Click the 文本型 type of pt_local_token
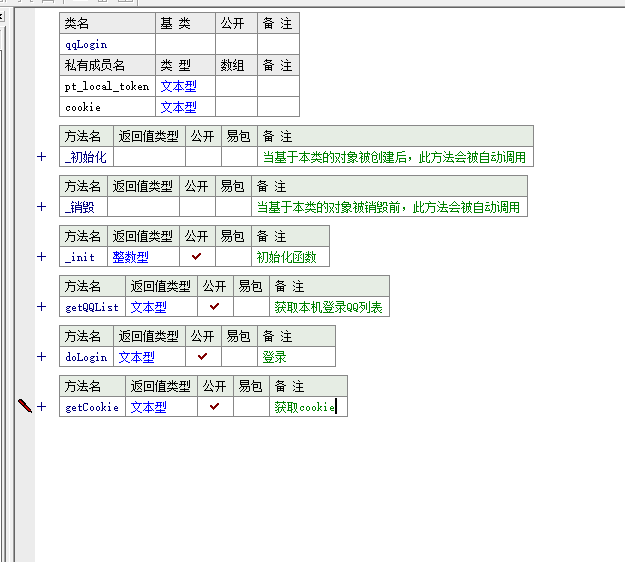625x562 pixels. (x=178, y=87)
